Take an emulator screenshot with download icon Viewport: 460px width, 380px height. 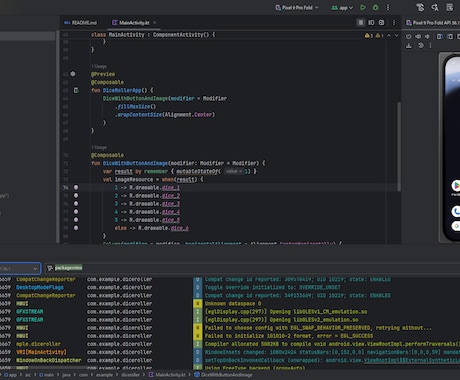tap(409, 46)
